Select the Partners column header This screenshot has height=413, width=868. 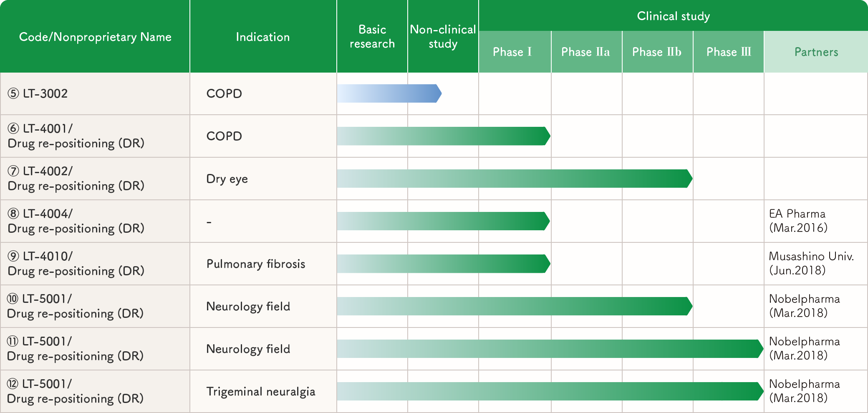816,52
